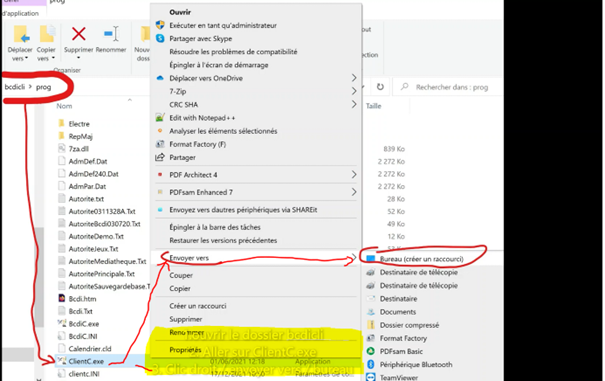Select file AutoriteDemo.Txt

(x=96, y=236)
